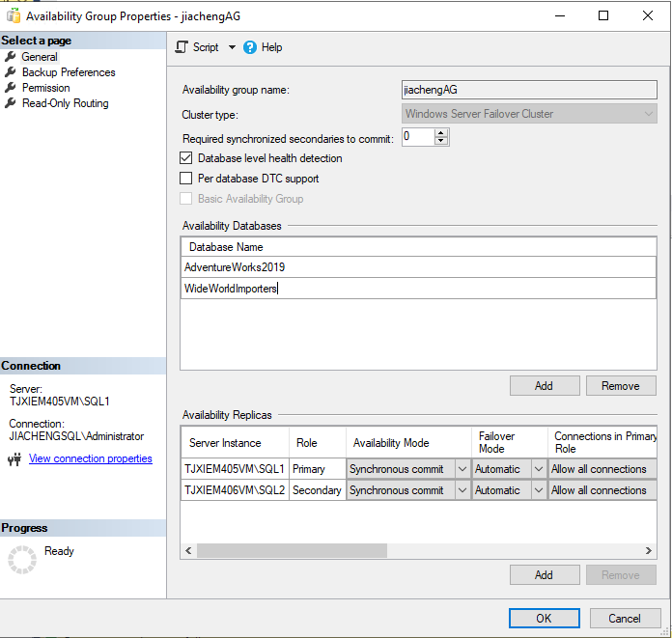Open the Script dropdown arrow
672x638 pixels.
(x=231, y=47)
